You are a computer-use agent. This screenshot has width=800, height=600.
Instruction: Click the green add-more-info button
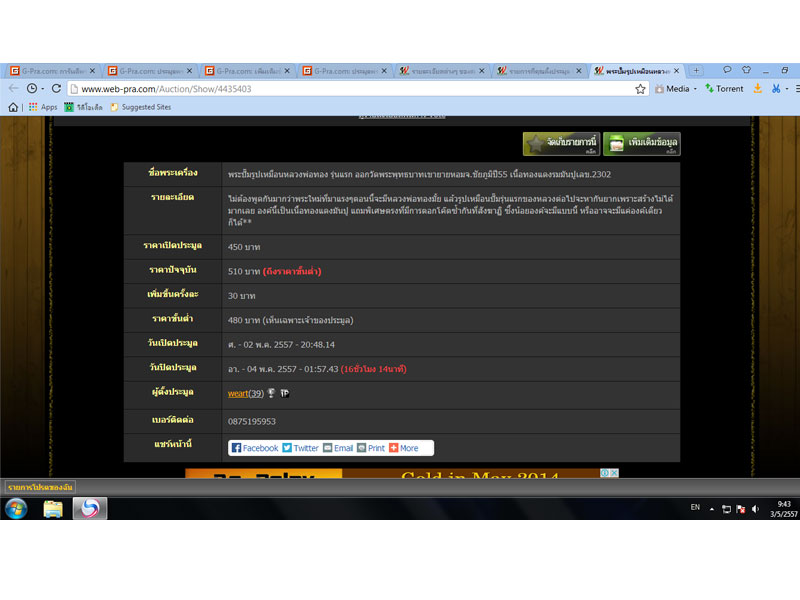click(x=641, y=144)
